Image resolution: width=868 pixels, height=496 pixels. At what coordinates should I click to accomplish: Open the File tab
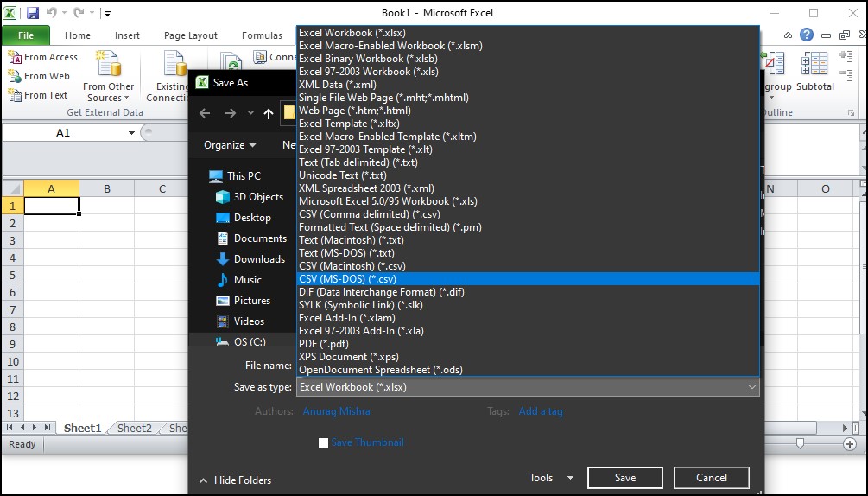click(26, 35)
